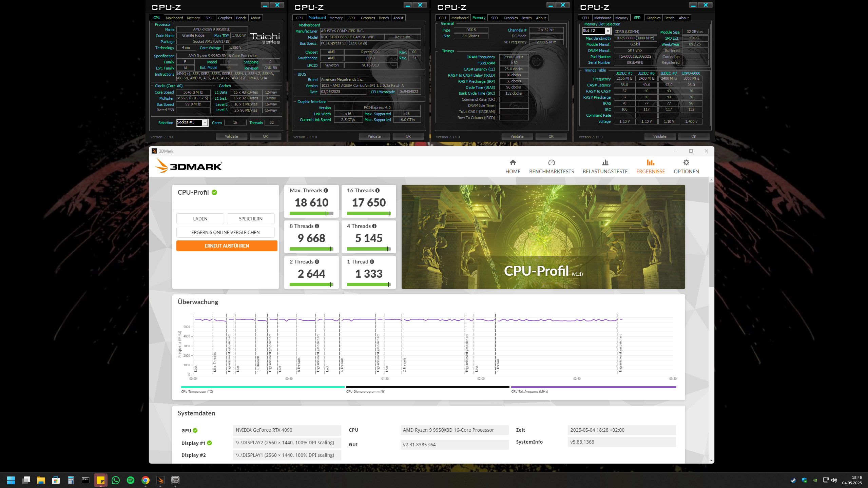
Task: Open BELASTUNGSTESTE bar chart icon
Action: click(605, 162)
